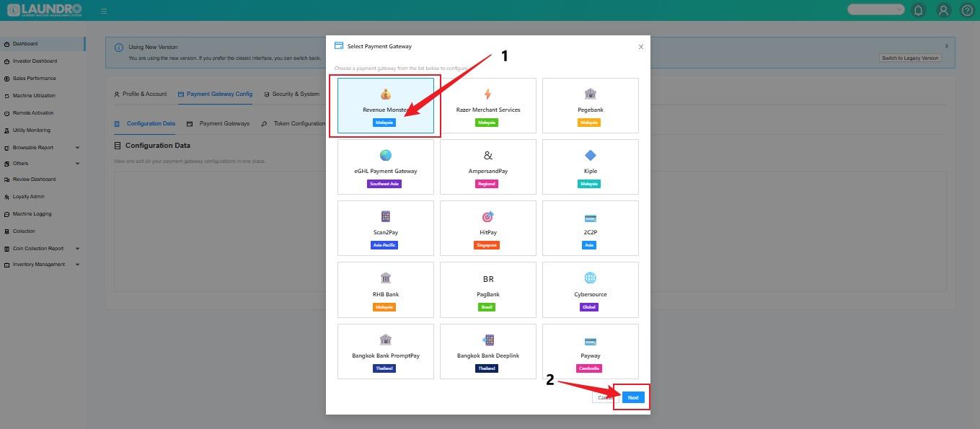Switch to Security & System tab
This screenshot has width=980, height=429.
click(x=291, y=94)
